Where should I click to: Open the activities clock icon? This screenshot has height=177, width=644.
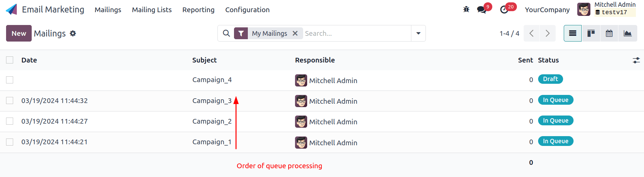click(x=504, y=9)
